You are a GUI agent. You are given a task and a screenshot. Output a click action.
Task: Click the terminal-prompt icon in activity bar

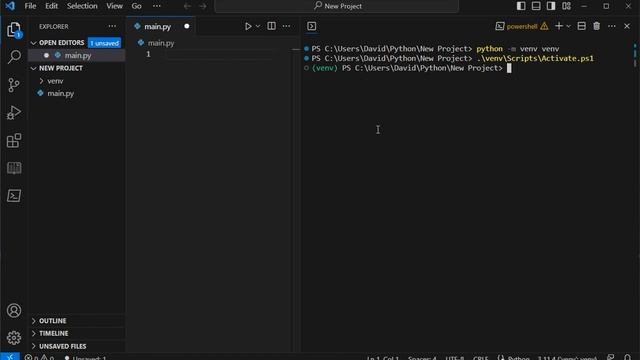14,196
